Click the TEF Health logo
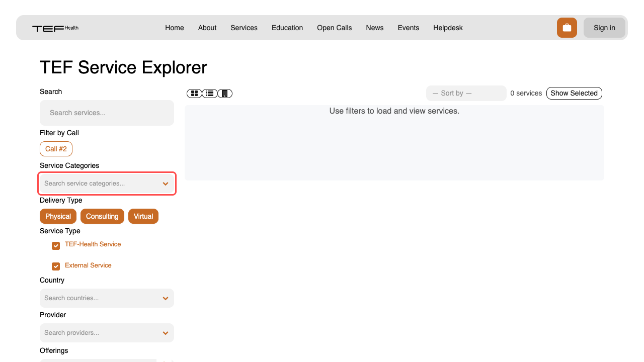 (55, 28)
